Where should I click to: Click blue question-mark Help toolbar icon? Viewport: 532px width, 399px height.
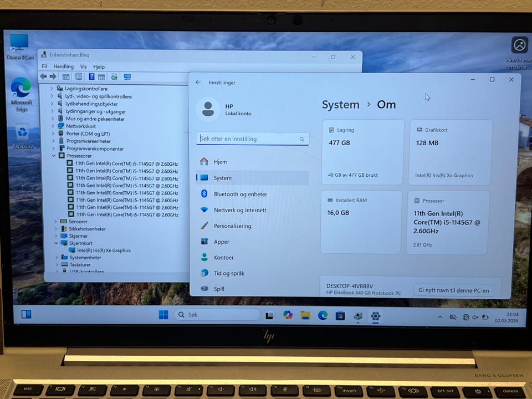(91, 76)
